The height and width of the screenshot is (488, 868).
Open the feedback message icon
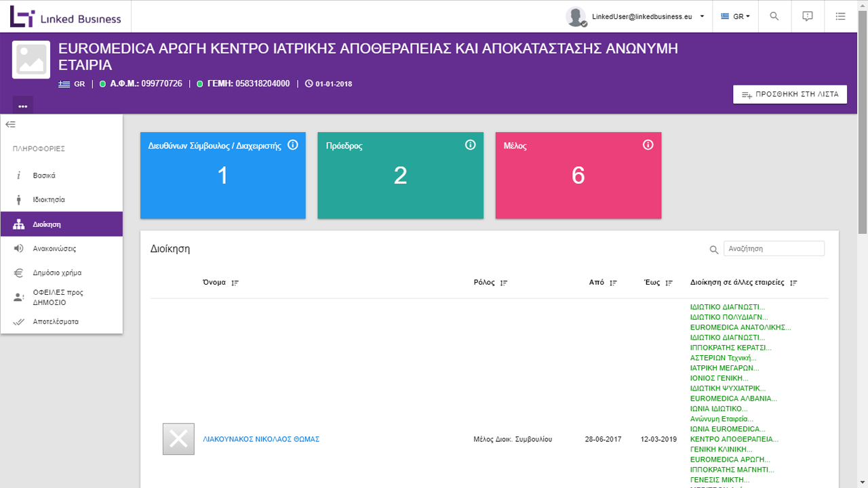pos(808,16)
